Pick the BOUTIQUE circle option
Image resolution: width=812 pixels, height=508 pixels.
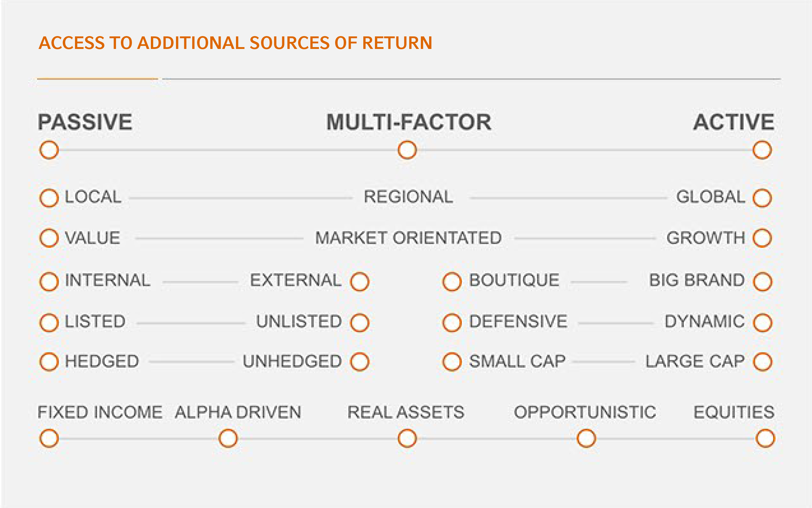tap(452, 282)
